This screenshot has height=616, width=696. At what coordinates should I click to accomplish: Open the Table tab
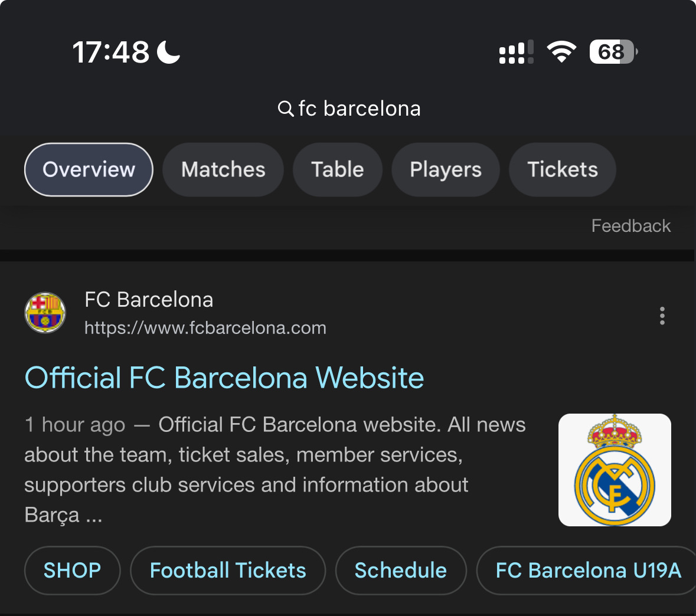[x=338, y=169]
